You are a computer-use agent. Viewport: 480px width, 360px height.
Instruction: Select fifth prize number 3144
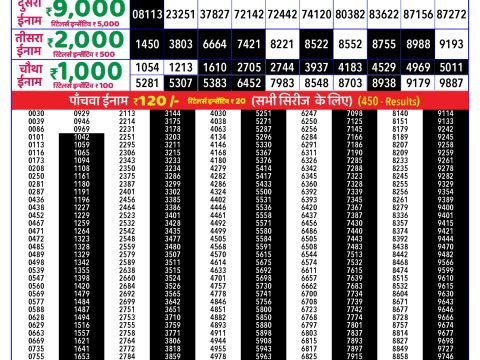tap(173, 114)
